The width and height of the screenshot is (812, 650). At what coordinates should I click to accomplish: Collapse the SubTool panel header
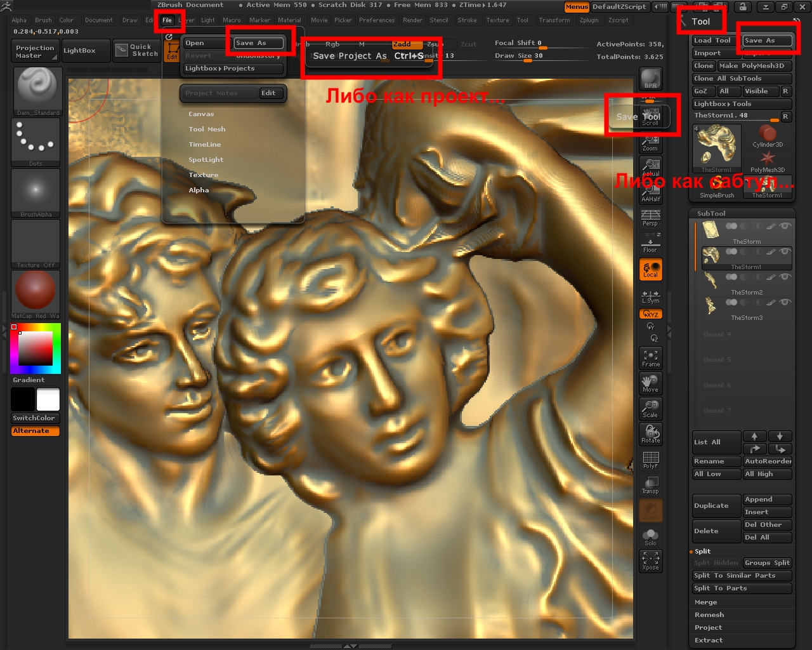tap(711, 213)
